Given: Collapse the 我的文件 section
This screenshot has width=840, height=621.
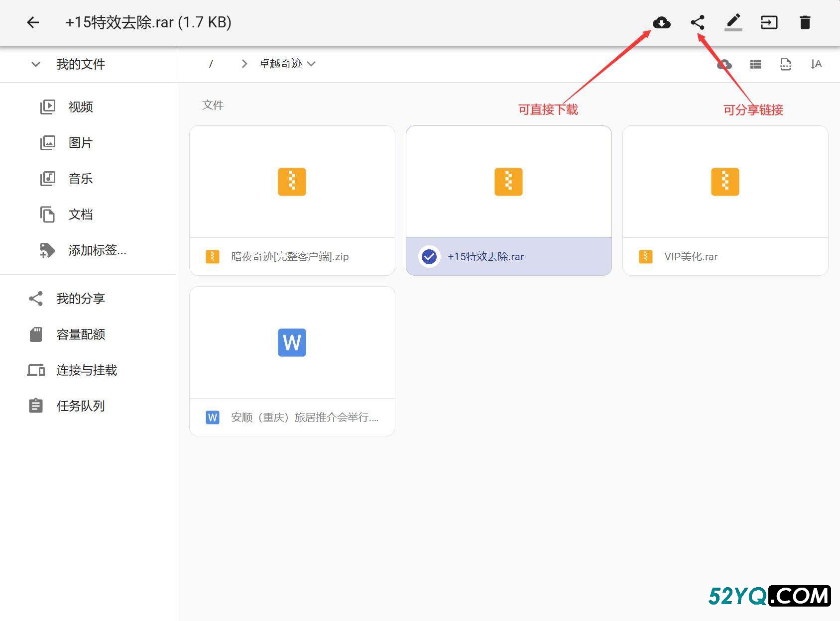Looking at the screenshot, I should pos(36,64).
